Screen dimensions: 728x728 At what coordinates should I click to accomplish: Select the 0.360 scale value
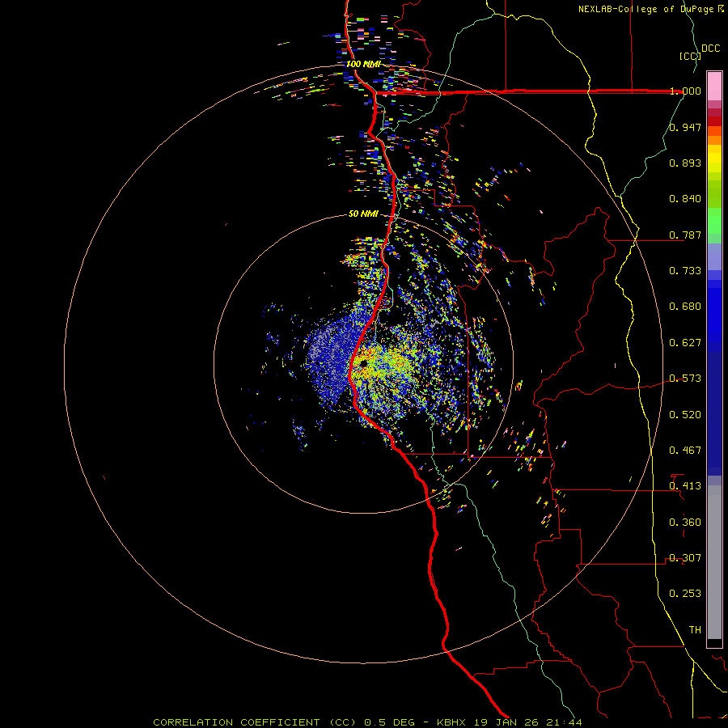click(685, 523)
